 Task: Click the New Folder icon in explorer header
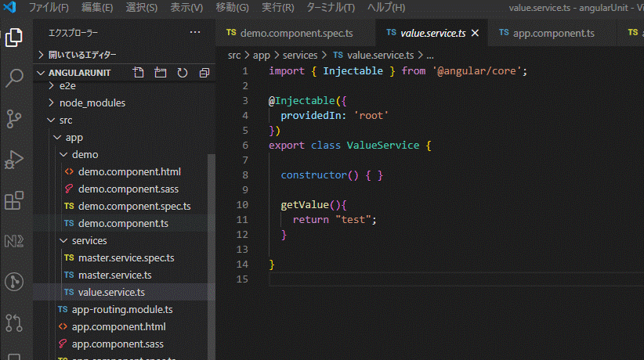pos(161,73)
